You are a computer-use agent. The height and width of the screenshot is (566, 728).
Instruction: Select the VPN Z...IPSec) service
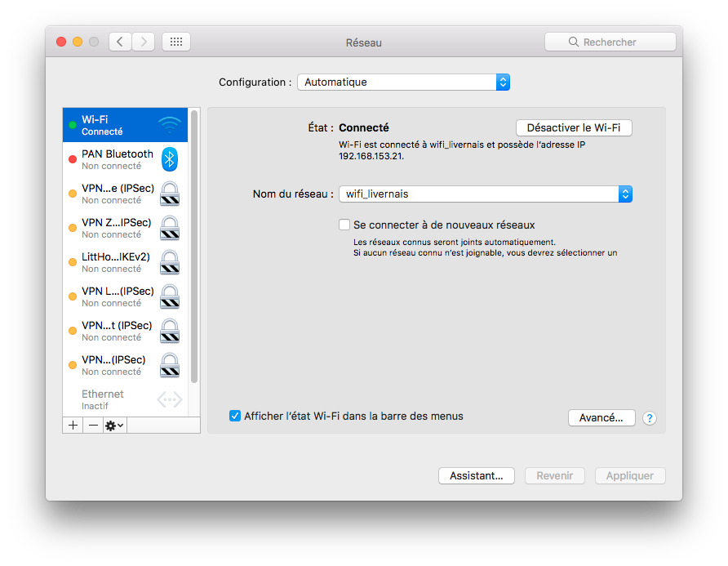click(x=125, y=228)
